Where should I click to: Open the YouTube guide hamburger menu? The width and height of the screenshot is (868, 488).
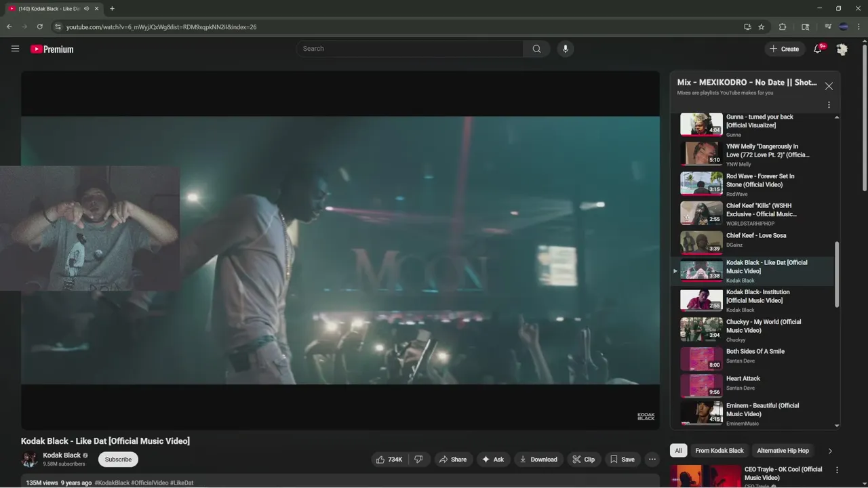click(x=15, y=49)
